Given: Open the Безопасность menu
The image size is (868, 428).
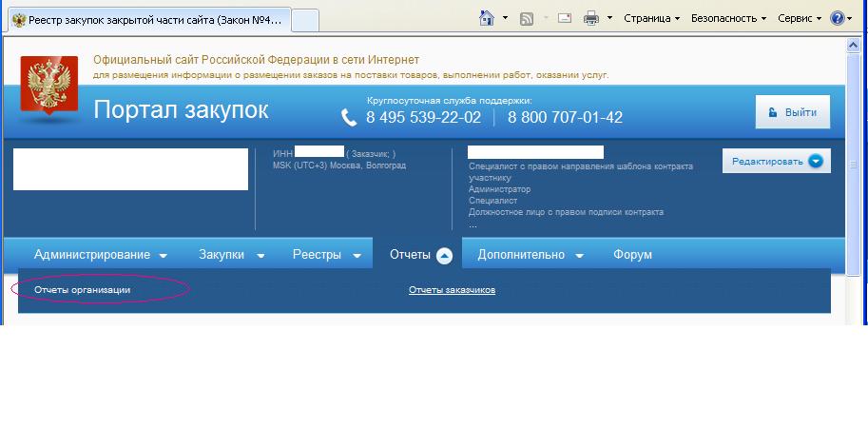Looking at the screenshot, I should pos(728,18).
